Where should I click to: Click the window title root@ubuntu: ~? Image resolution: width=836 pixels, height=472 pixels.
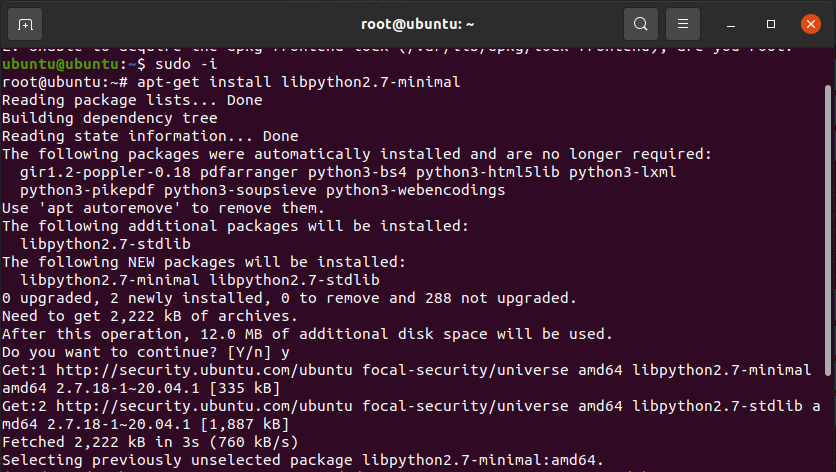[417, 24]
